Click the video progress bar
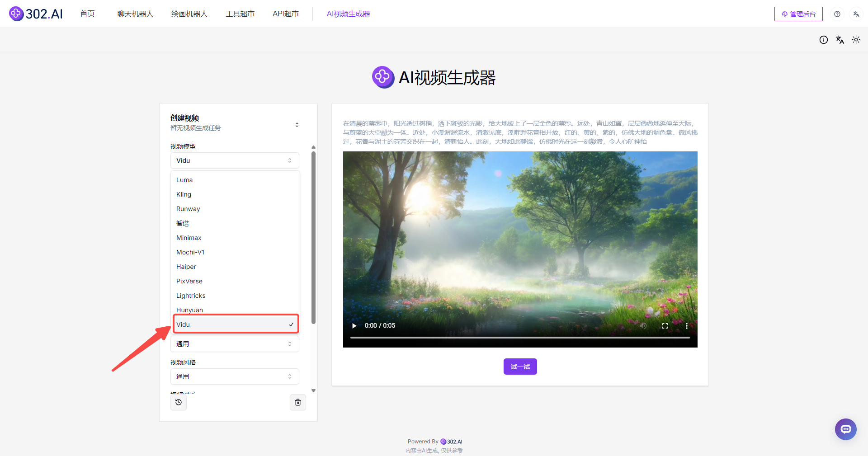This screenshot has height=456, width=868. (x=520, y=338)
